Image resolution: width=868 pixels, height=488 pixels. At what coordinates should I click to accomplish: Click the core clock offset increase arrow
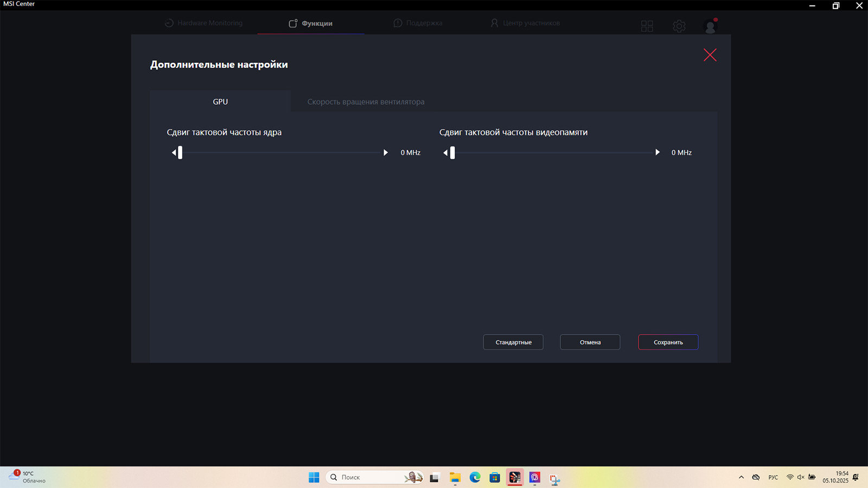pos(386,153)
